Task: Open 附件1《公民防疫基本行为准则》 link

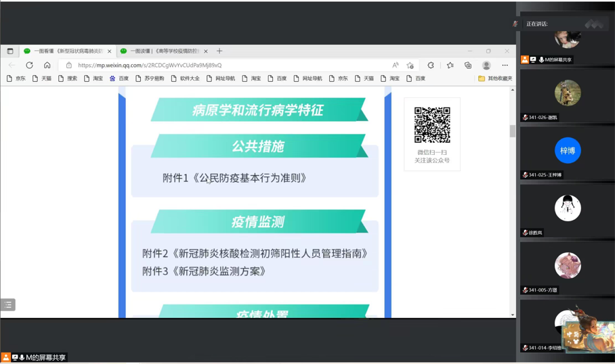Action: [234, 178]
